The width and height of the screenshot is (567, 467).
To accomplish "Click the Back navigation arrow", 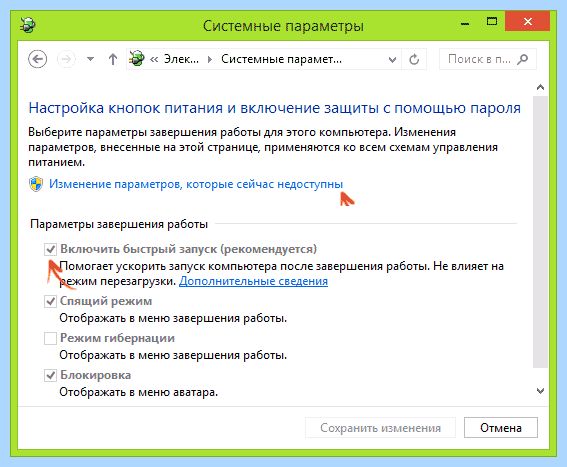I will tap(38, 59).
